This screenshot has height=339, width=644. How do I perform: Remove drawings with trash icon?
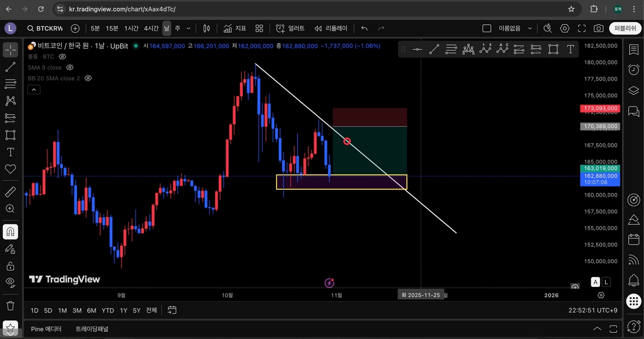tap(10, 306)
